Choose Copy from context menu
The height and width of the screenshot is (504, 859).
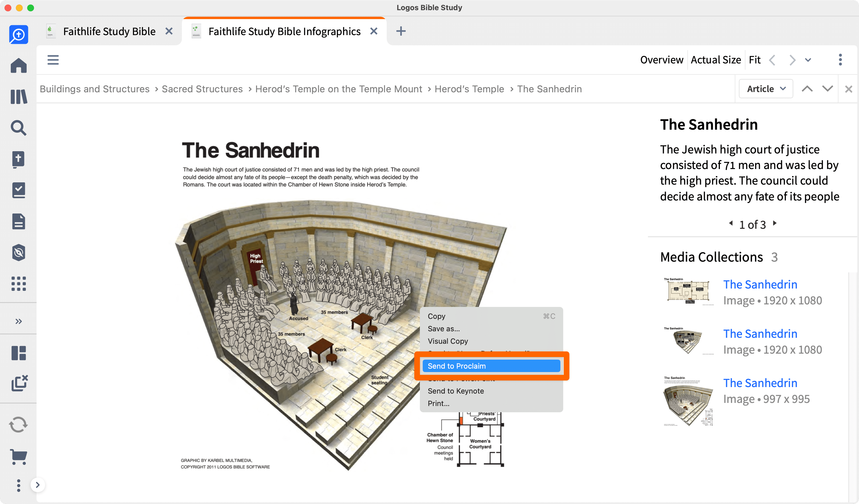491,316
